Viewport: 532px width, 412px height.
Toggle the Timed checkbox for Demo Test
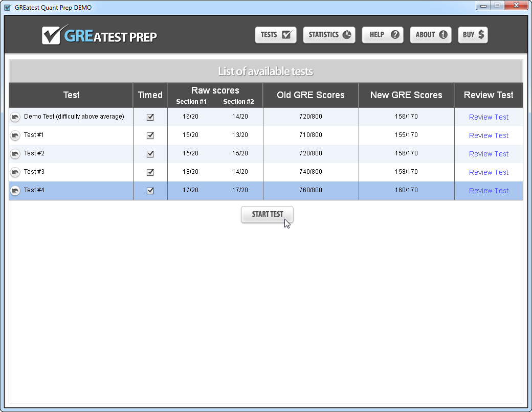point(150,117)
